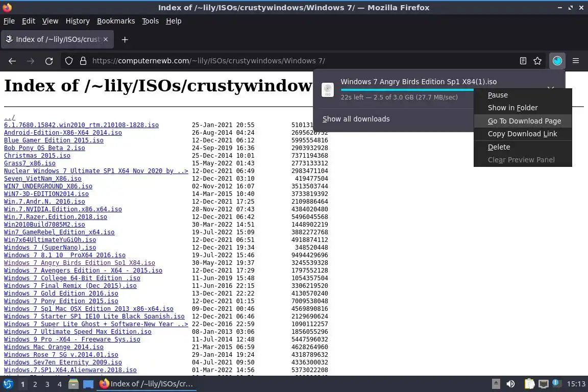Screen dimensions: 588x392
Task: Choose Go To Download Page
Action: point(523,121)
